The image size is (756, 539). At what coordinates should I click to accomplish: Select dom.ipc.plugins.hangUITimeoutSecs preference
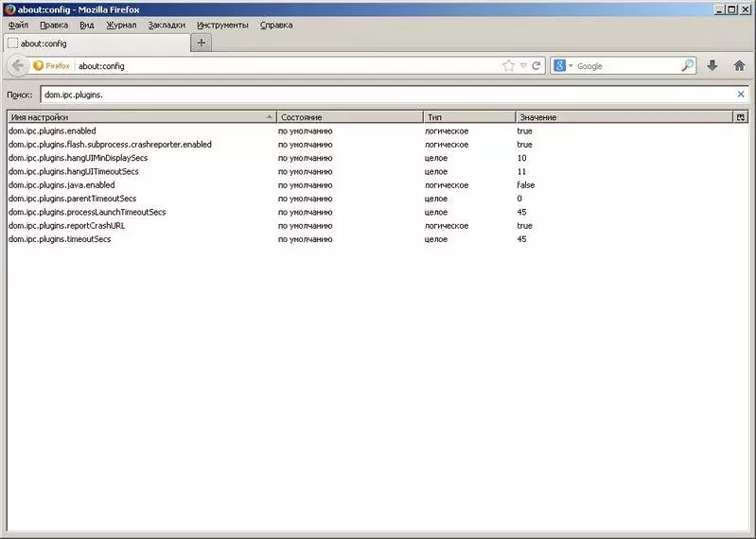[378, 171]
